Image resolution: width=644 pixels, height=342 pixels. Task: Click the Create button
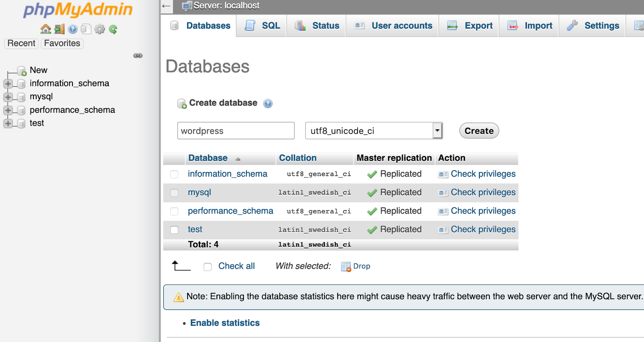(x=479, y=131)
